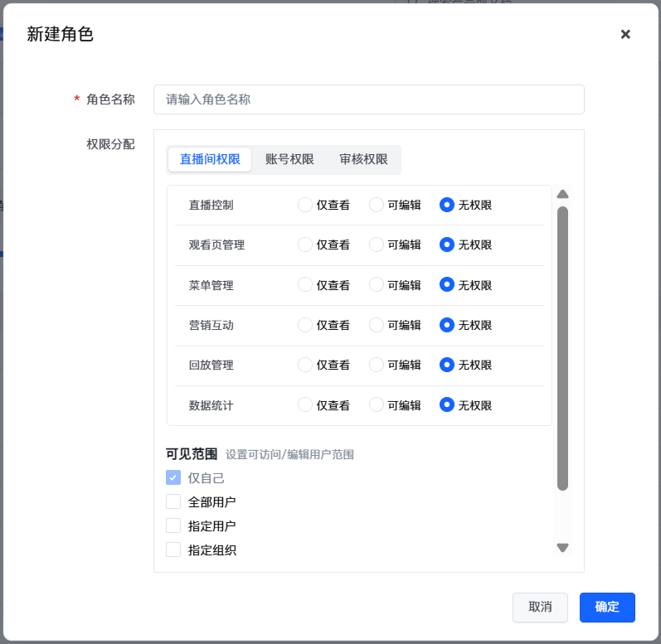Switch to the 审核权限 tab
The image size is (661, 644).
(x=363, y=159)
